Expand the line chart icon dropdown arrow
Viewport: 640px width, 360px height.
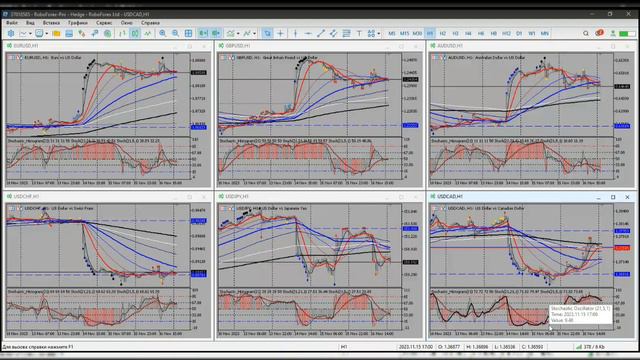30,33
